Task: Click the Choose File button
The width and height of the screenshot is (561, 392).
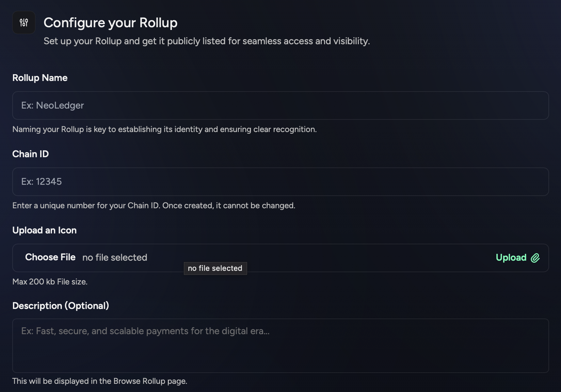Action: pos(50,257)
